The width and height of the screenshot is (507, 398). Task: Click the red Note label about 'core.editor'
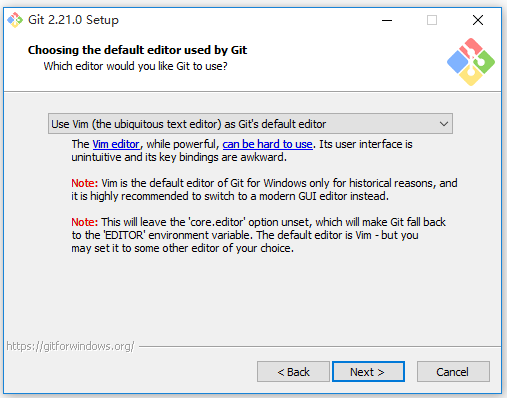[x=84, y=222]
